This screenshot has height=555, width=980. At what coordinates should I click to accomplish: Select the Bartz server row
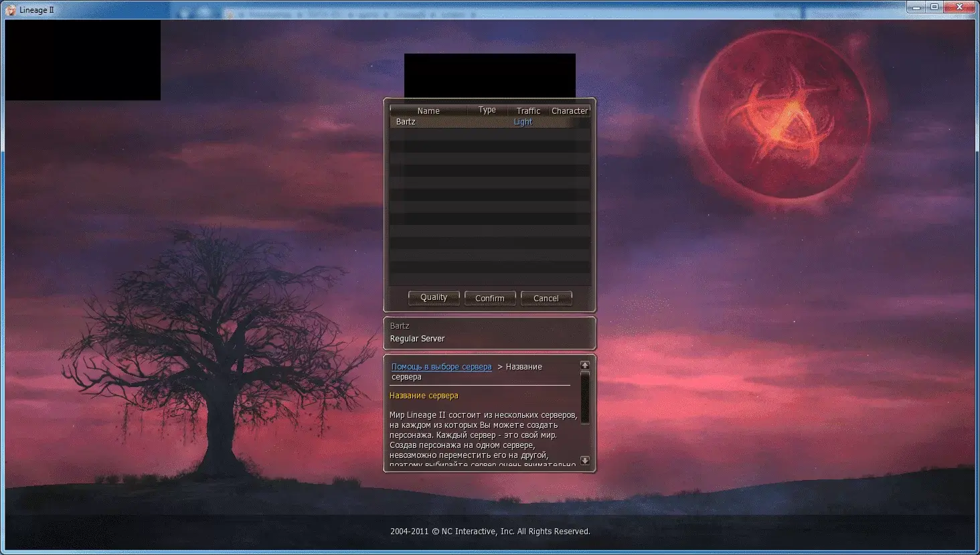pos(490,122)
